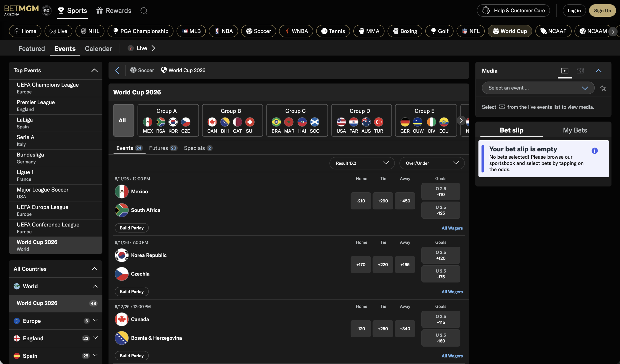The image size is (620, 364).
Task: Open UEFA Champions League in Top Events
Action: [x=56, y=88]
